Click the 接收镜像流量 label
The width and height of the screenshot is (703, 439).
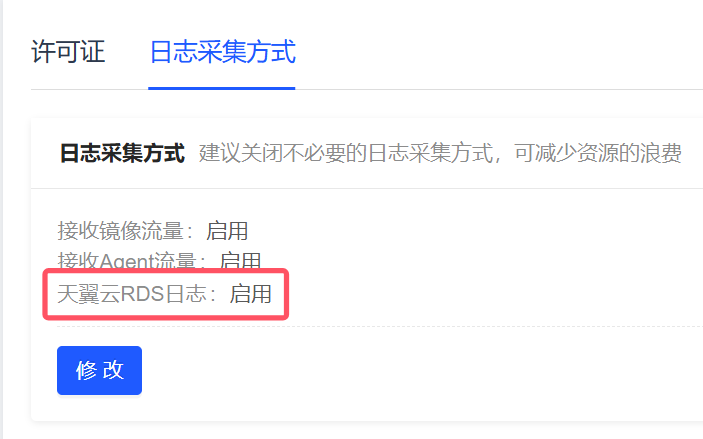click(125, 231)
